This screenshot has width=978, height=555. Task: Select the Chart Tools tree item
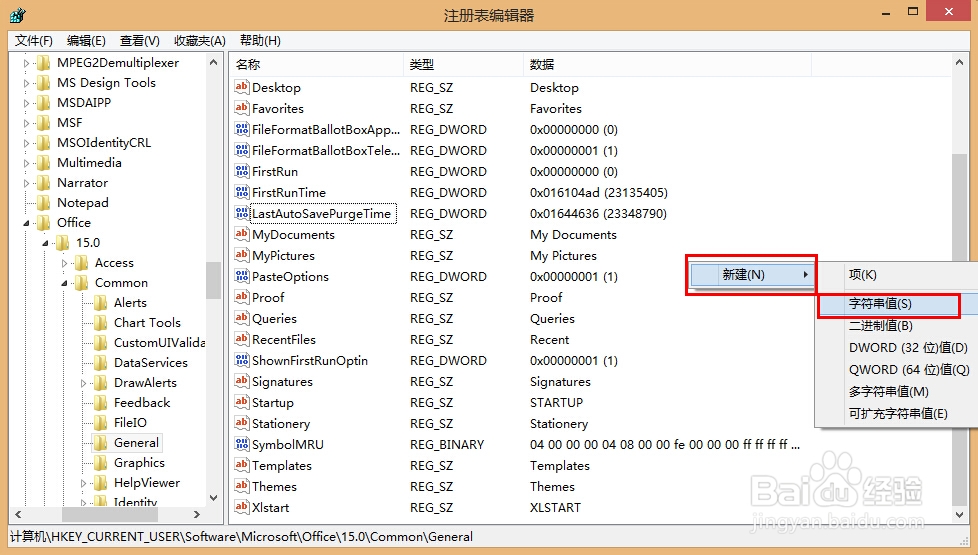pos(147,322)
